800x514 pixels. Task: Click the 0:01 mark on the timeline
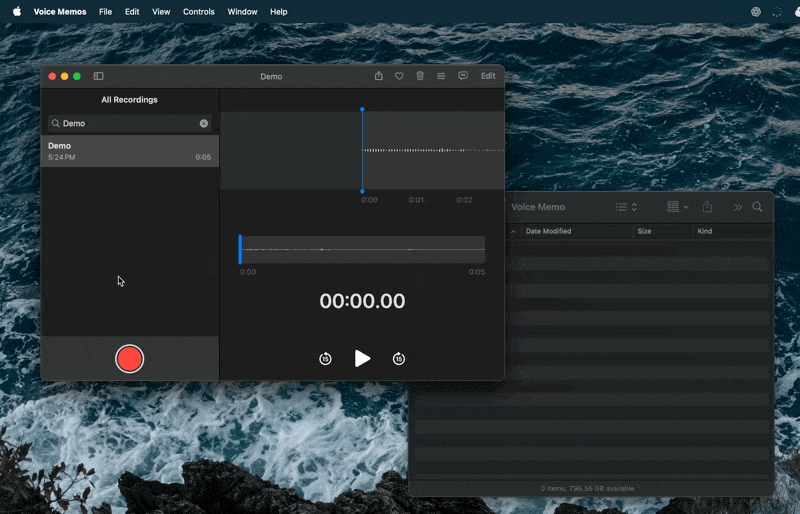(x=416, y=200)
